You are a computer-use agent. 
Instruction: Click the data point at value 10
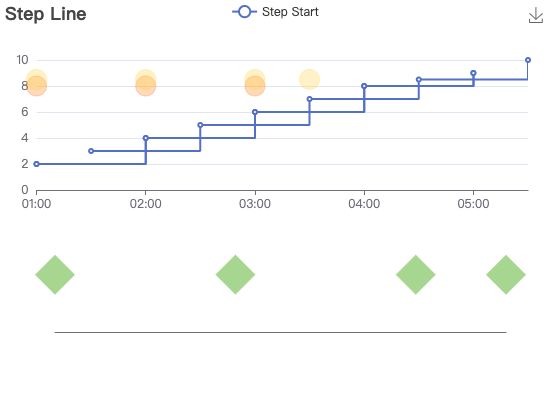click(528, 60)
